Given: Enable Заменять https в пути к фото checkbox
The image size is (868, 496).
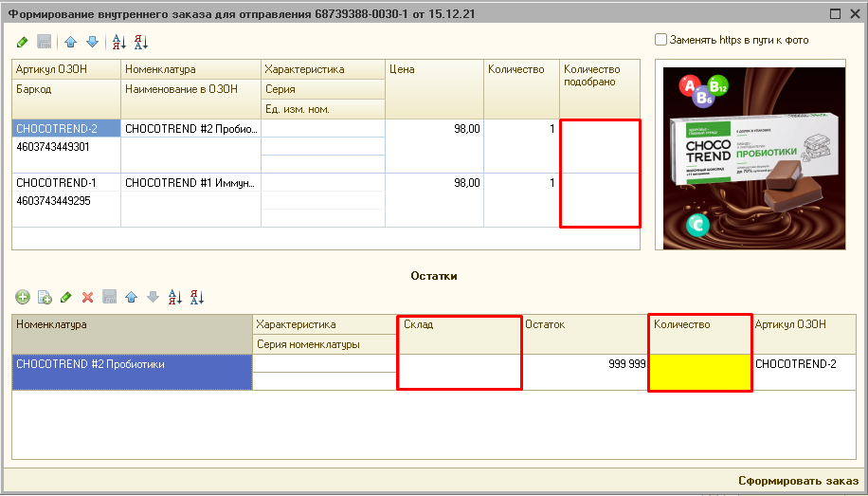Looking at the screenshot, I should pyautogui.click(x=660, y=40).
